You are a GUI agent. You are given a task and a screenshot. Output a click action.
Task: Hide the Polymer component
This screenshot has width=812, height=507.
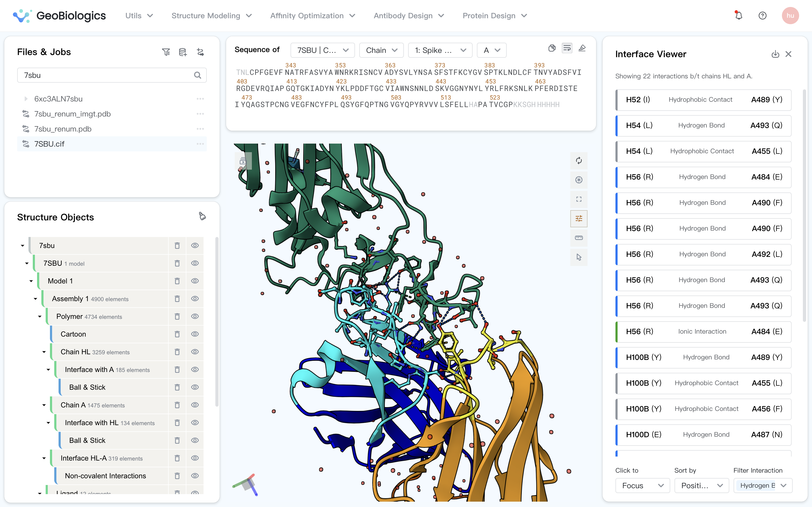point(195,316)
